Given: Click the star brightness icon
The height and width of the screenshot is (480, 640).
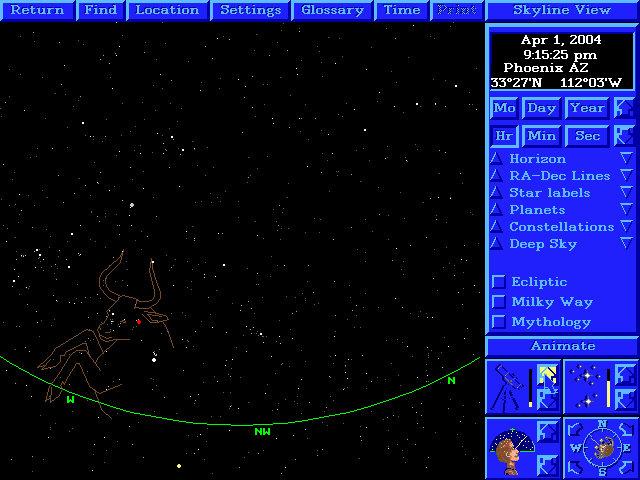Looking at the screenshot, I should (x=587, y=387).
